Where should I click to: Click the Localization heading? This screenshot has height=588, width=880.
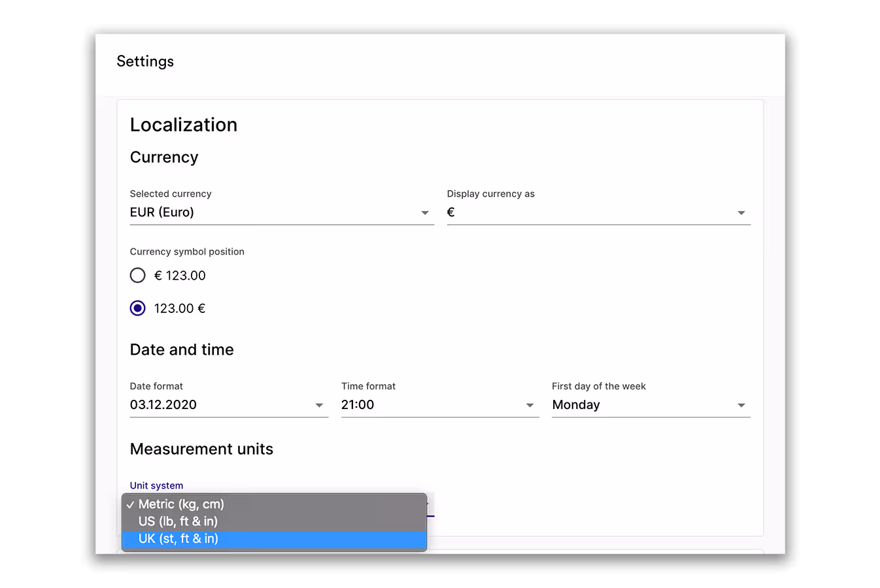tap(184, 125)
